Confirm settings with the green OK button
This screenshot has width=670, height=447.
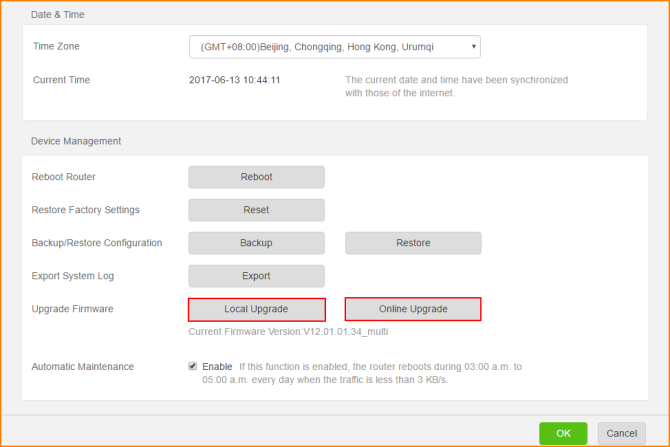point(563,433)
